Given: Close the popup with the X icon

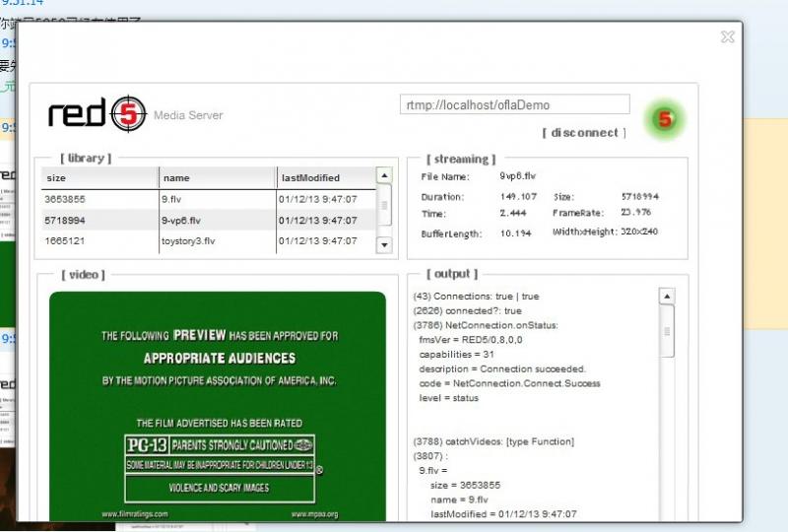Looking at the screenshot, I should tap(727, 36).
